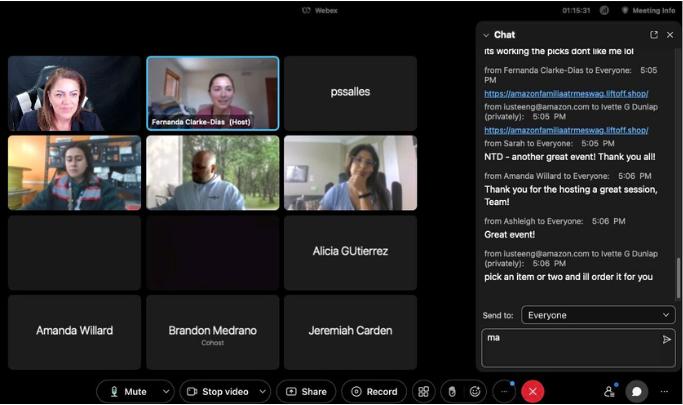Start recording with Record button
This screenshot has height=405, width=683.
click(373, 392)
